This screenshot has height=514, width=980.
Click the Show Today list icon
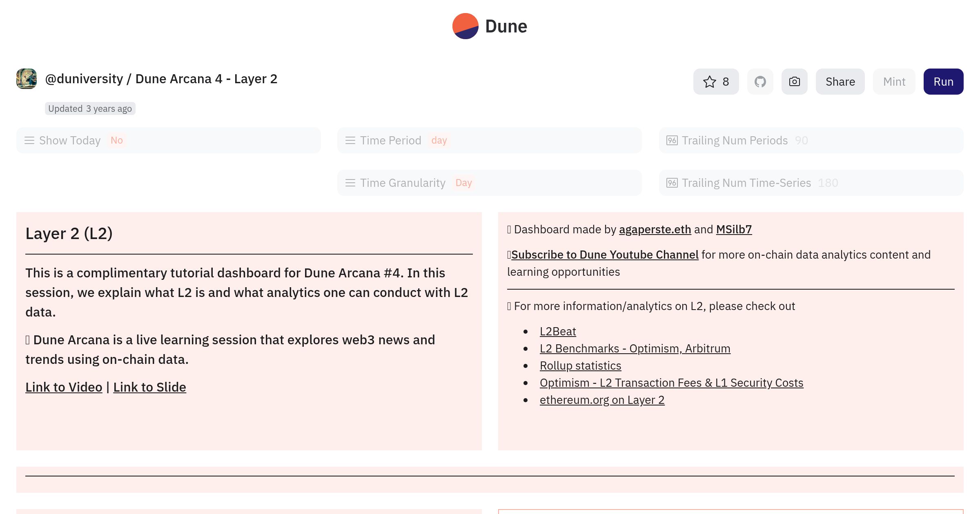(x=29, y=140)
